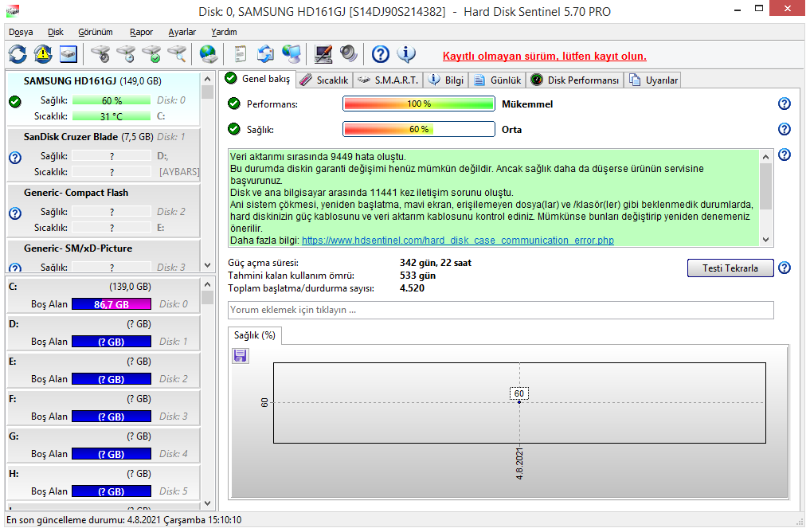The height and width of the screenshot is (532, 810).
Task: Open the unregistered version registration link
Action: coord(545,56)
